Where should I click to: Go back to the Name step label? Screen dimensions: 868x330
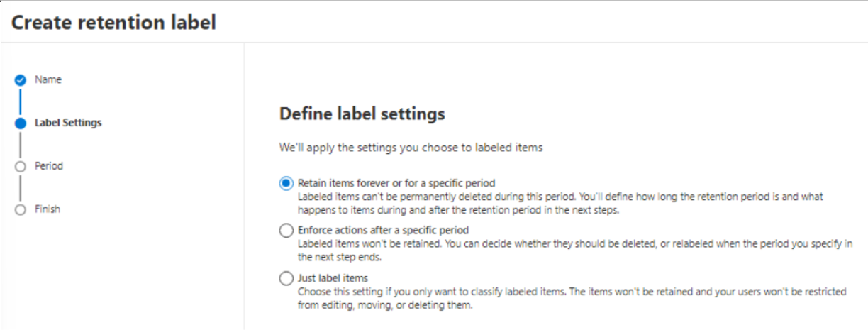tap(48, 80)
